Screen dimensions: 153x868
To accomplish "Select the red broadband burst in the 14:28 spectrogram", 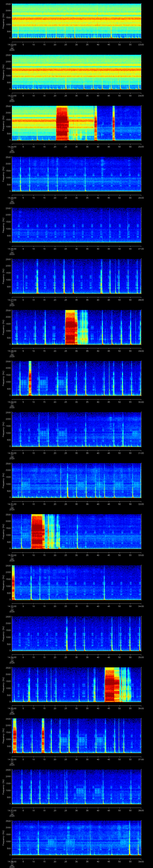I will pos(71,327).
